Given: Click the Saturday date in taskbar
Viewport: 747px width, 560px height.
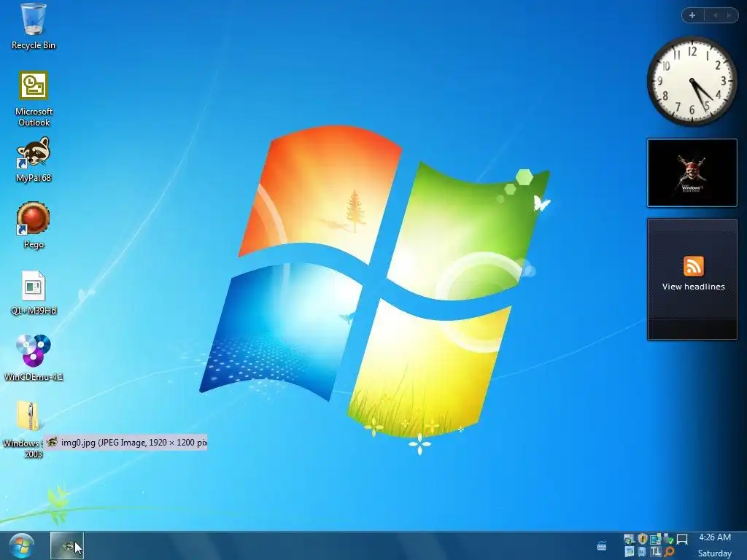Looking at the screenshot, I should [715, 553].
